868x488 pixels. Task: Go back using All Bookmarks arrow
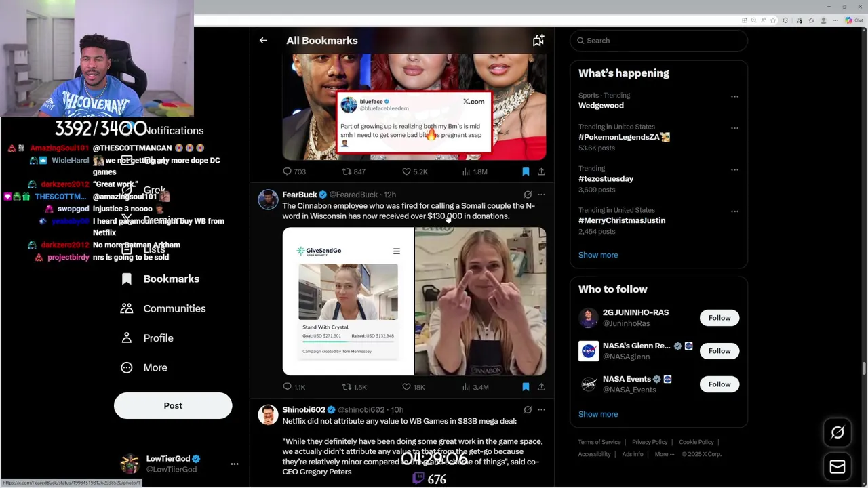263,41
